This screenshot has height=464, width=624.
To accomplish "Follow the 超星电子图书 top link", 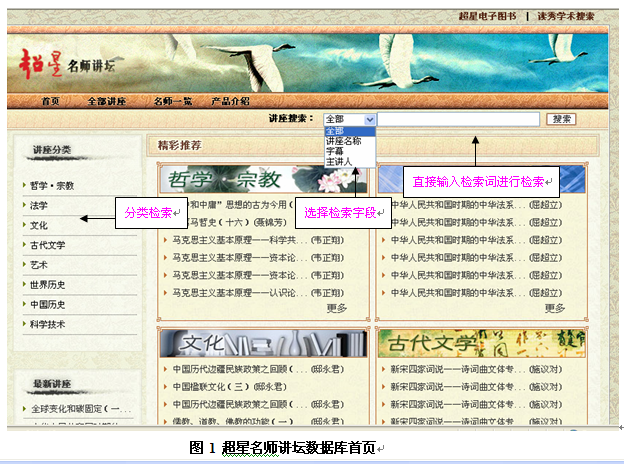I will click(x=488, y=16).
